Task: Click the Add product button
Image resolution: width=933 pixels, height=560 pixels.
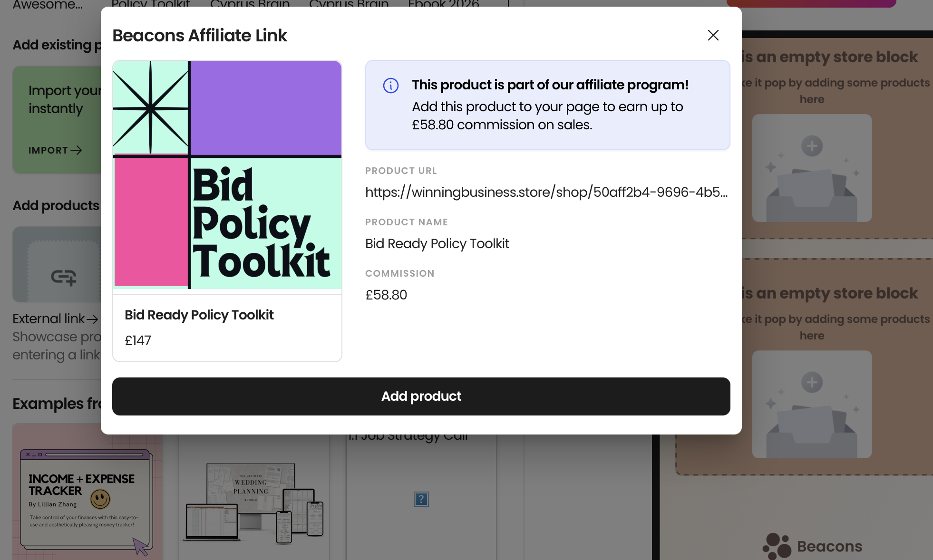Action: [421, 396]
